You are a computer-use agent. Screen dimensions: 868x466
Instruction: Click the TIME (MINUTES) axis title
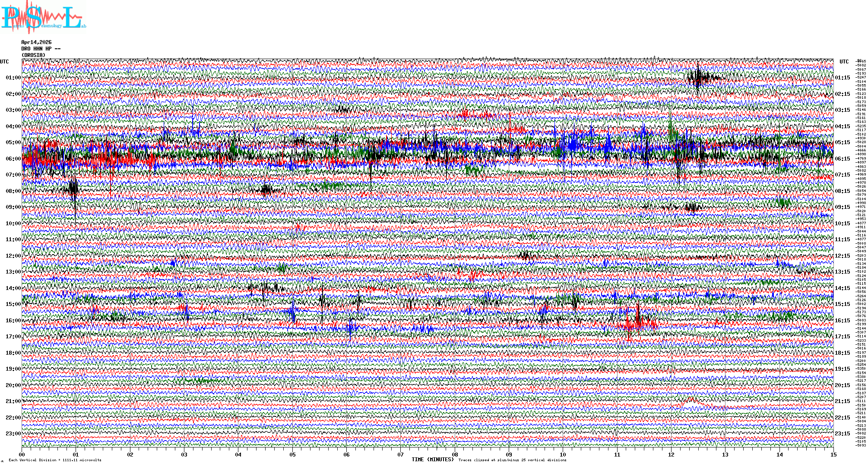[433, 460]
